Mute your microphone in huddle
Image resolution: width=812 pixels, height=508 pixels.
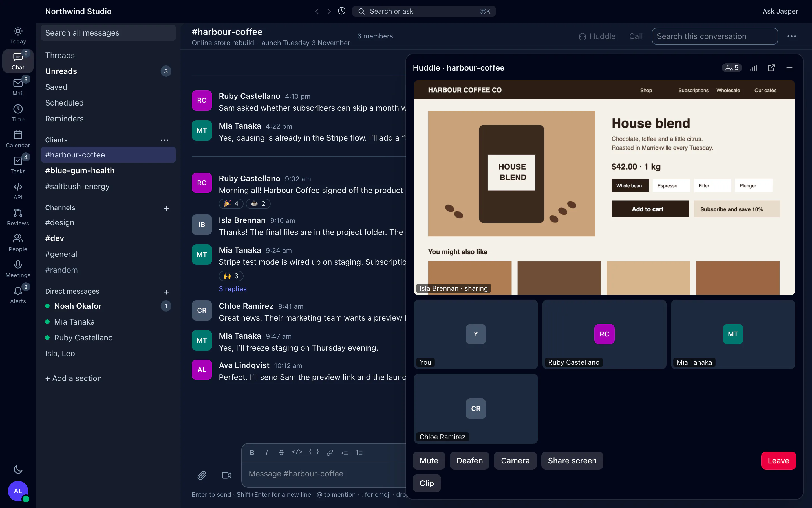429,461
